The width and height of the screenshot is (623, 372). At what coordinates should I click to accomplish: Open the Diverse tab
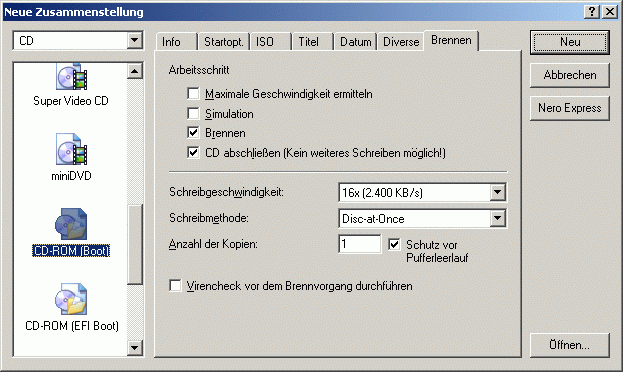[x=401, y=42]
